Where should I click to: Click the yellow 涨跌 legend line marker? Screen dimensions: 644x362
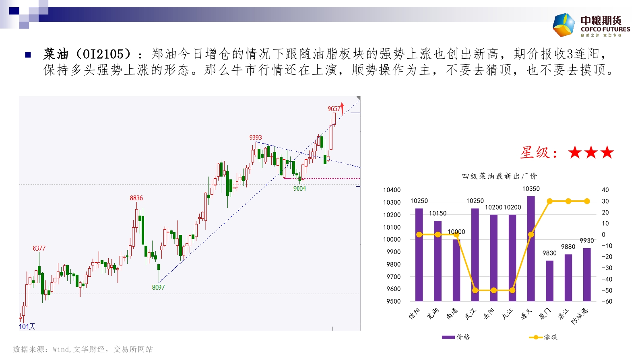pos(536,337)
